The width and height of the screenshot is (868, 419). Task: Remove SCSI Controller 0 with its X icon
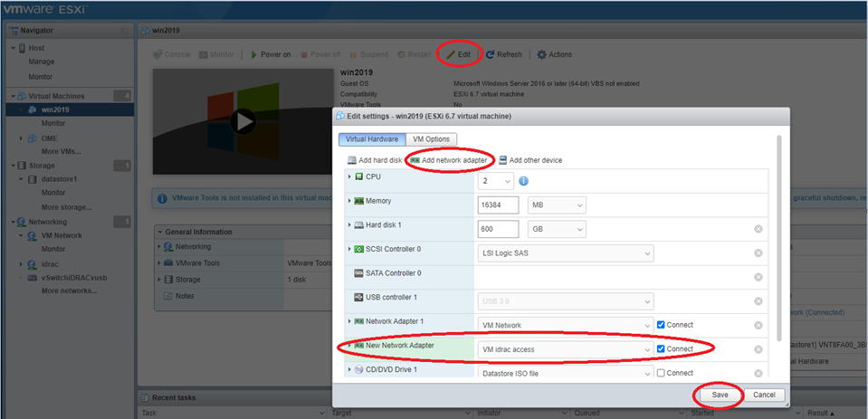point(758,253)
